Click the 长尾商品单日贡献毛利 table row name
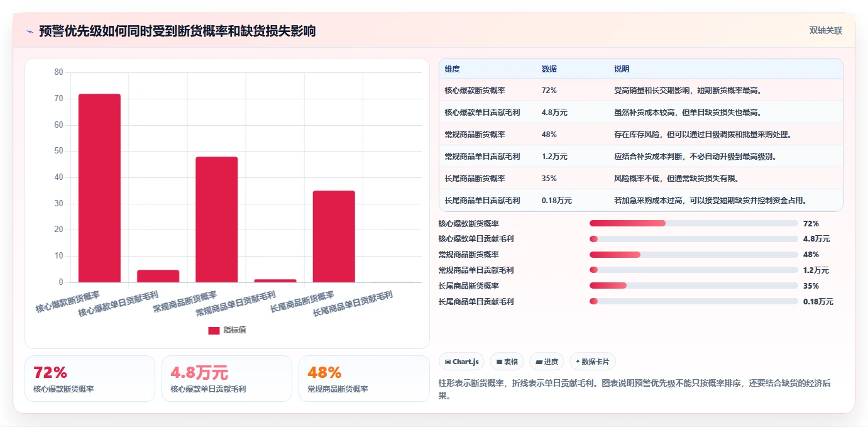 click(x=482, y=201)
